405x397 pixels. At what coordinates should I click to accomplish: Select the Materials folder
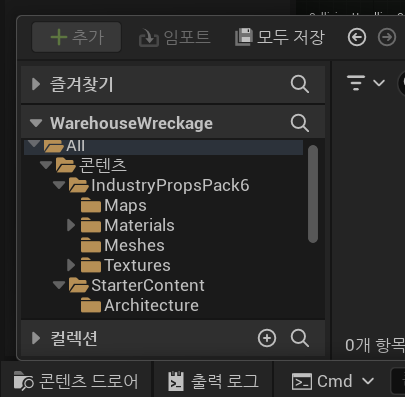point(128,225)
